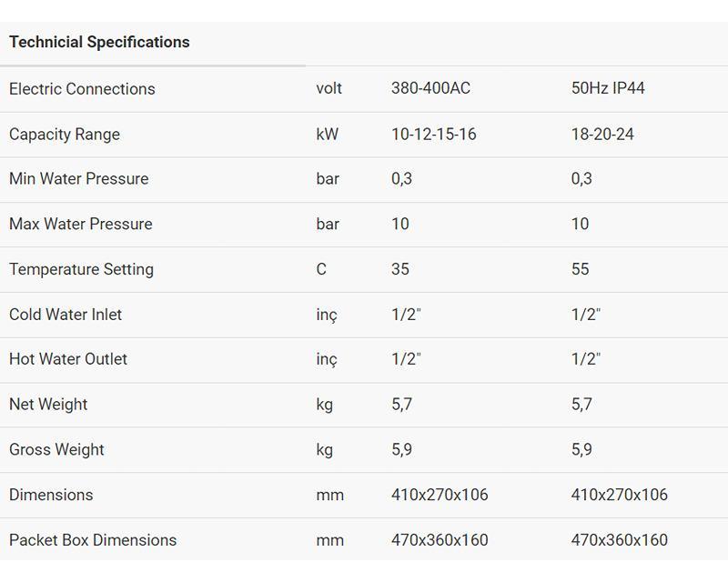Select the Dimensions row label
728x582 pixels.
[51, 495]
